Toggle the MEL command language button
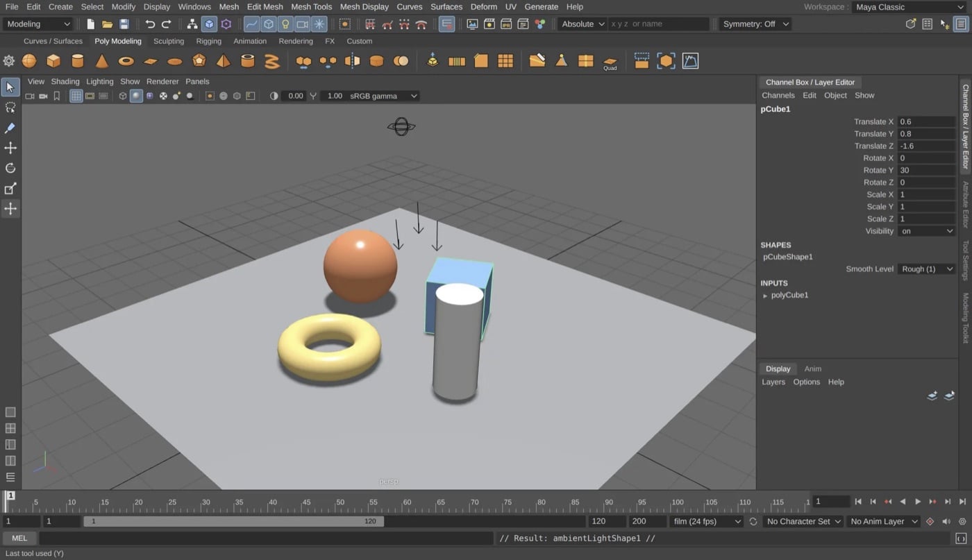The image size is (972, 560). click(19, 538)
